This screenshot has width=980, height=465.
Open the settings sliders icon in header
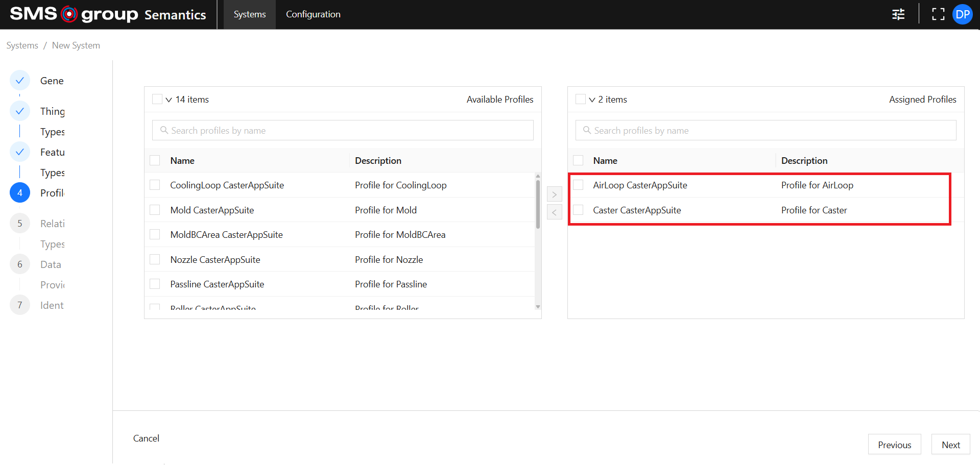(898, 14)
